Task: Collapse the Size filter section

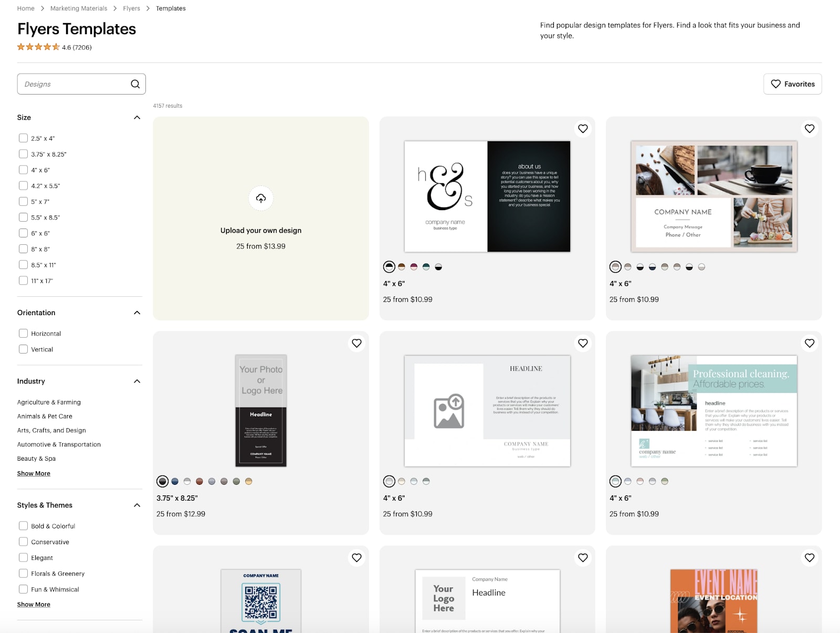Action: pyautogui.click(x=136, y=117)
